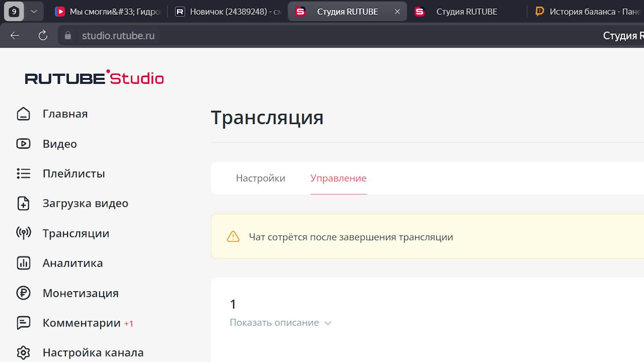Expand Показать описание chevron
This screenshot has height=362, width=644.
click(328, 323)
